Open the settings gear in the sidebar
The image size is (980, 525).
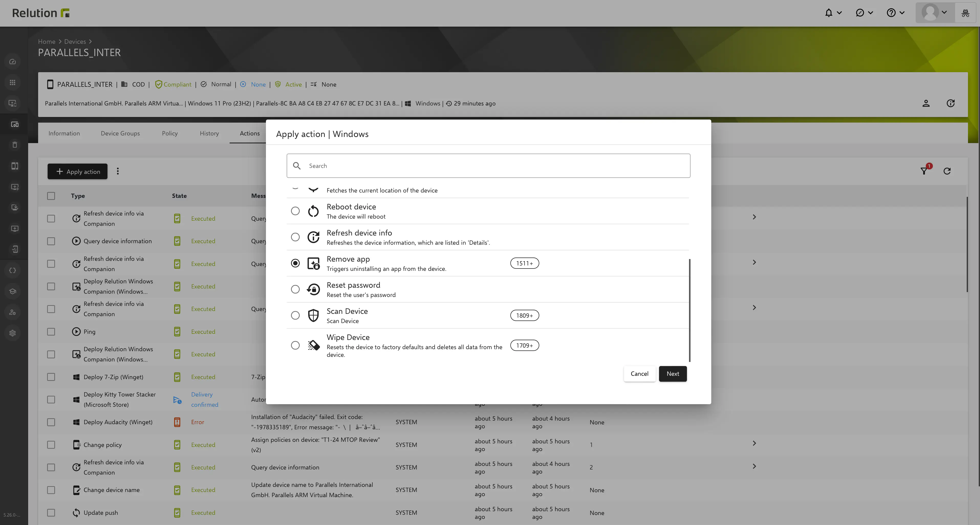click(x=13, y=333)
